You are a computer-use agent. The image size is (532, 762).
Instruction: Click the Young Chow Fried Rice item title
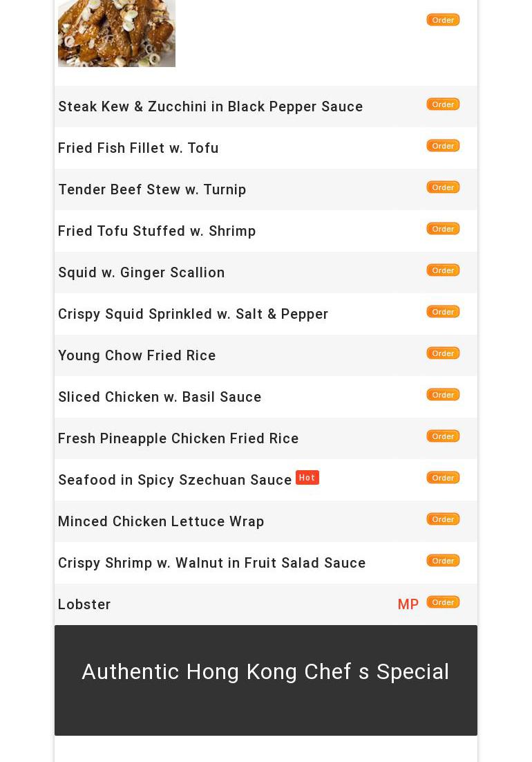click(137, 355)
